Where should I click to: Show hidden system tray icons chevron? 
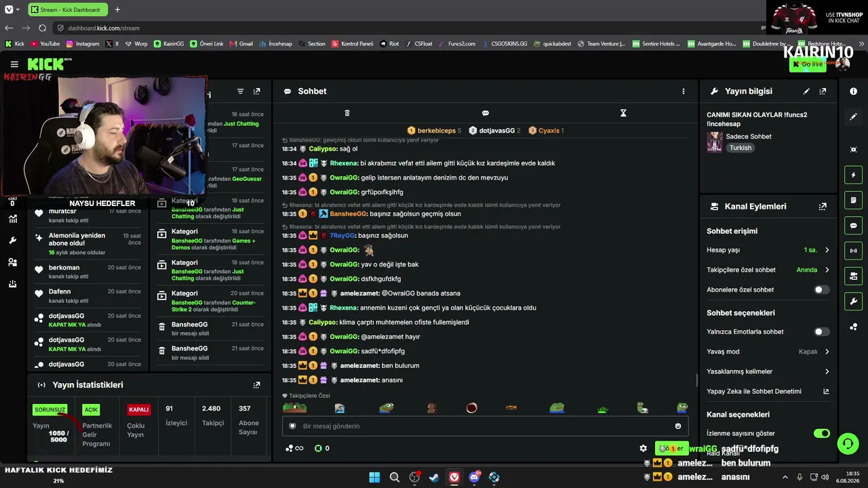[x=785, y=477]
